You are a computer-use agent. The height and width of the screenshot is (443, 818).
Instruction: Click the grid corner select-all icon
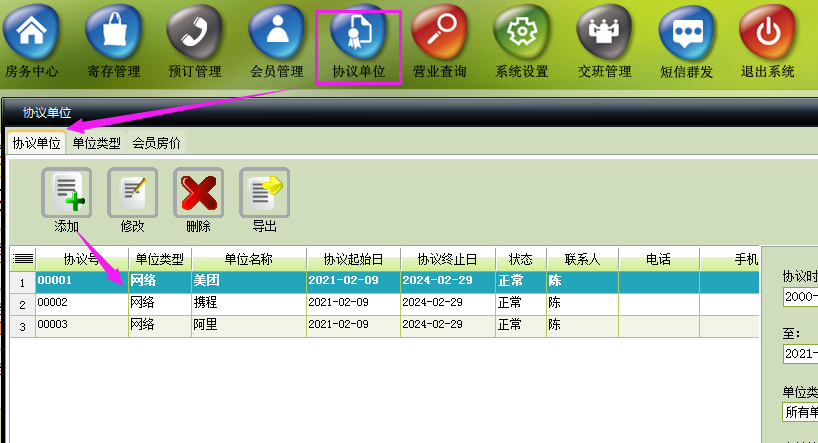pos(23,259)
